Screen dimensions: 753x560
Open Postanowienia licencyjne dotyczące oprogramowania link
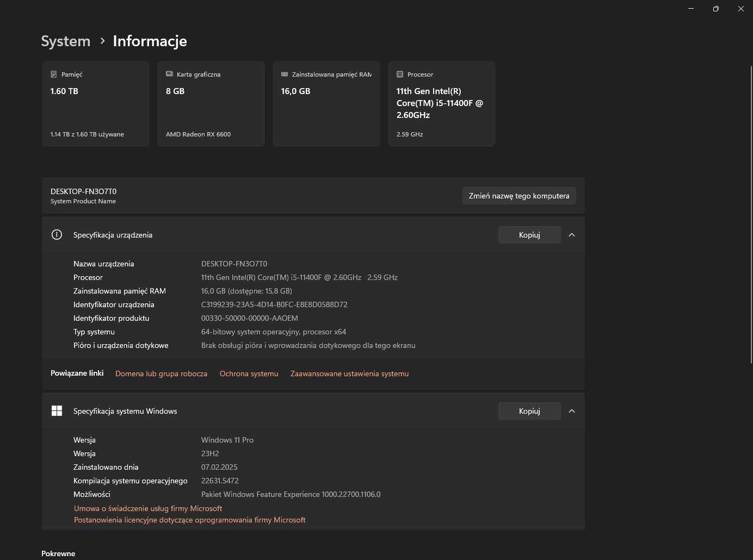(x=190, y=520)
